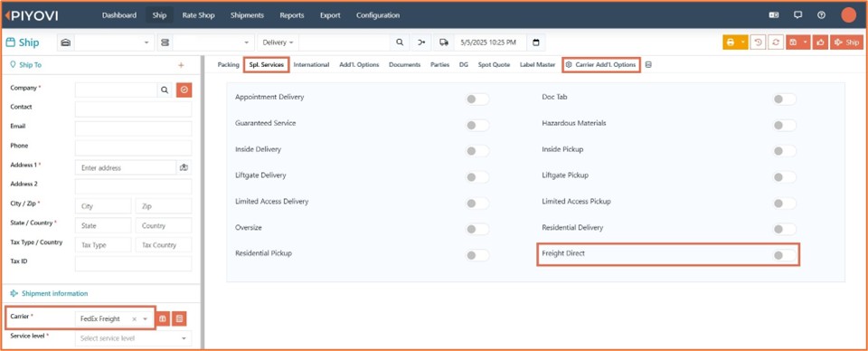Click the history clock icon button
This screenshot has height=351, width=868.
(x=758, y=43)
